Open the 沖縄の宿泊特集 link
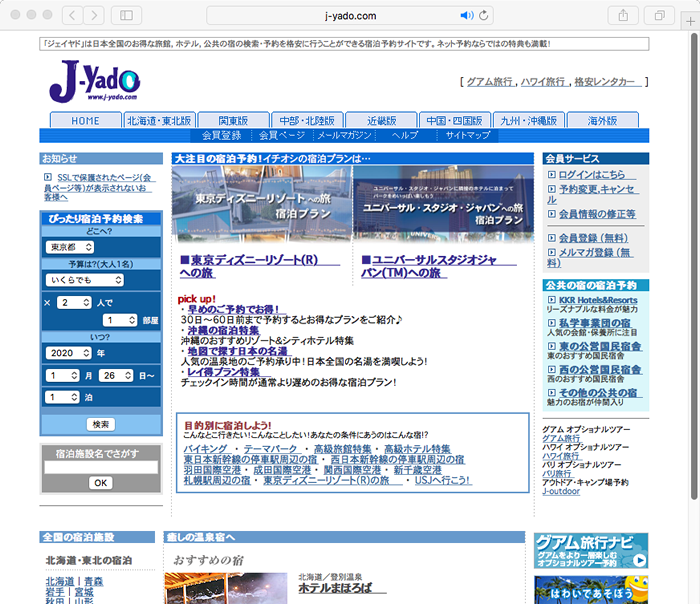This screenshot has width=700, height=604. (x=223, y=330)
